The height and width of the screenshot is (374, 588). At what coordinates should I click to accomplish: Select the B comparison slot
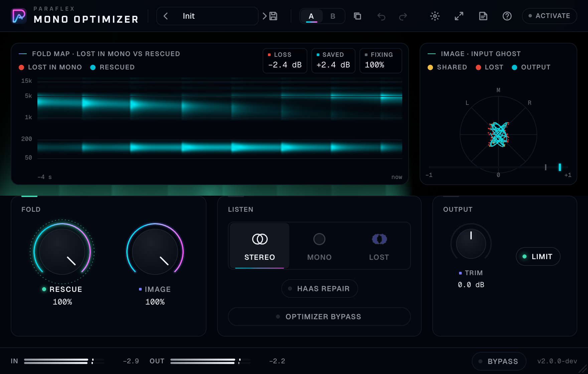333,16
